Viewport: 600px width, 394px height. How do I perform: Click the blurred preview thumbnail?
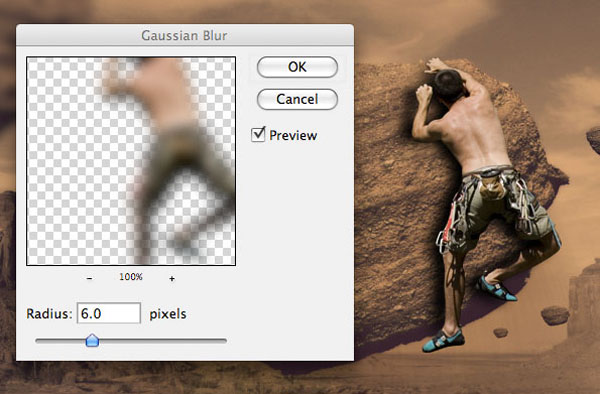131,161
